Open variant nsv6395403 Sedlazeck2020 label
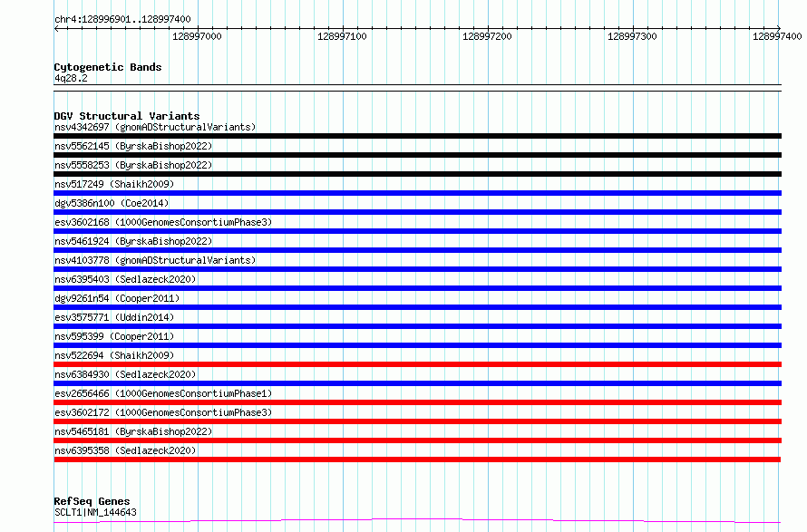Image resolution: width=807 pixels, height=532 pixels. pyautogui.click(x=125, y=279)
